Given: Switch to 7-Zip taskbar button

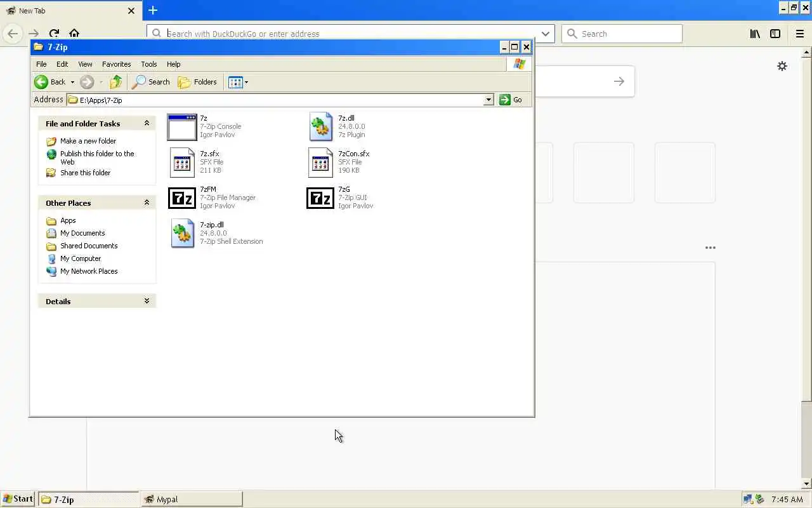Looking at the screenshot, I should point(88,499).
